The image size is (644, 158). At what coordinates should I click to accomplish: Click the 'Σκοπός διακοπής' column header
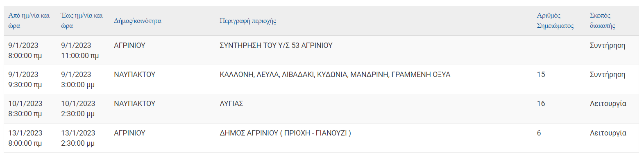(602, 20)
